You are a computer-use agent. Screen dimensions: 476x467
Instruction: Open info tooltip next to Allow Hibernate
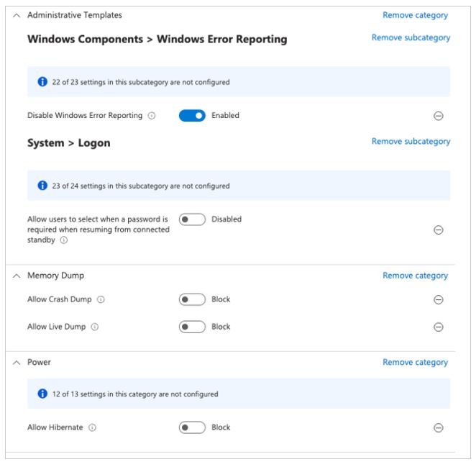(92, 428)
